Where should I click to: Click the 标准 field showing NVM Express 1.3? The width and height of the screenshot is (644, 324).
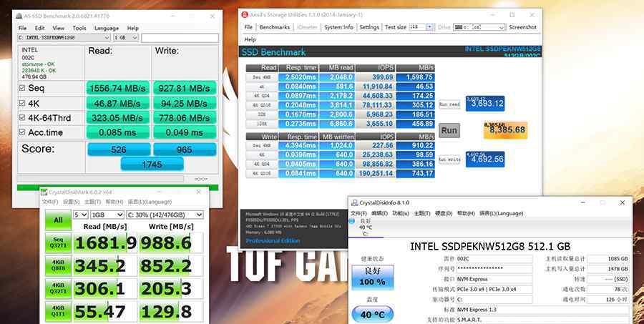click(x=542, y=310)
